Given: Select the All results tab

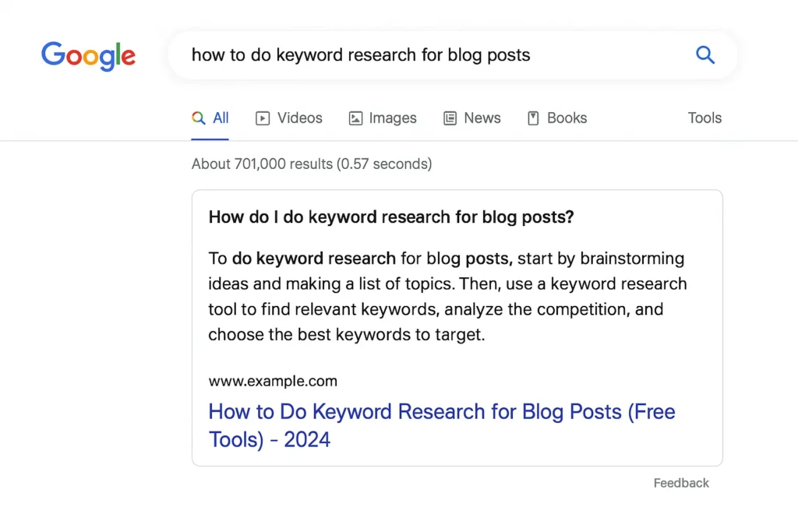Looking at the screenshot, I should (x=221, y=118).
